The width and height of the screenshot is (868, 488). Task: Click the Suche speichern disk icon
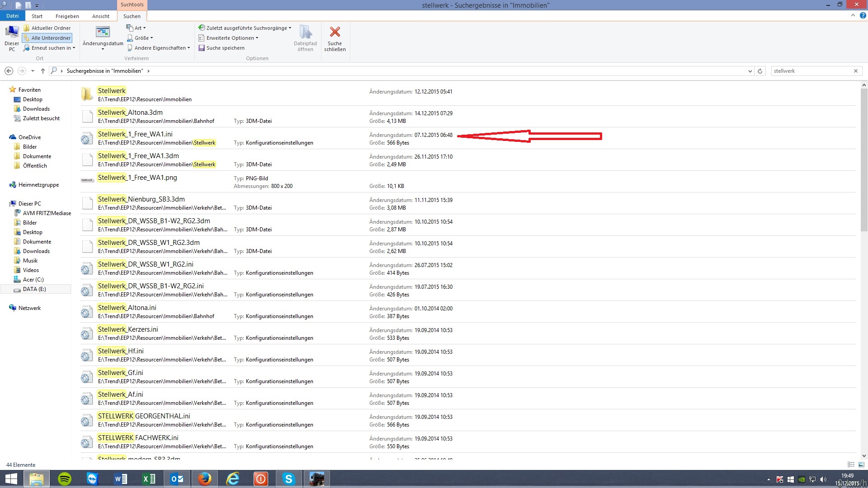click(x=202, y=48)
